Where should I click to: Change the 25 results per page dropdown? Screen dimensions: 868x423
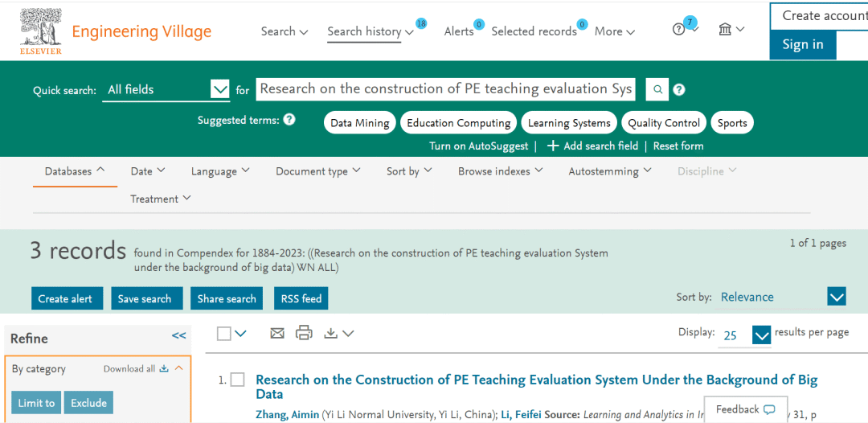point(745,335)
